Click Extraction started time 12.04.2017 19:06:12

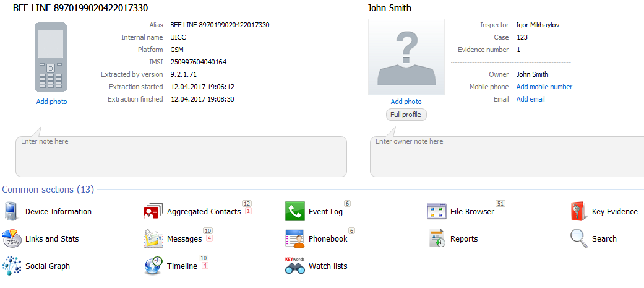pyautogui.click(x=202, y=87)
